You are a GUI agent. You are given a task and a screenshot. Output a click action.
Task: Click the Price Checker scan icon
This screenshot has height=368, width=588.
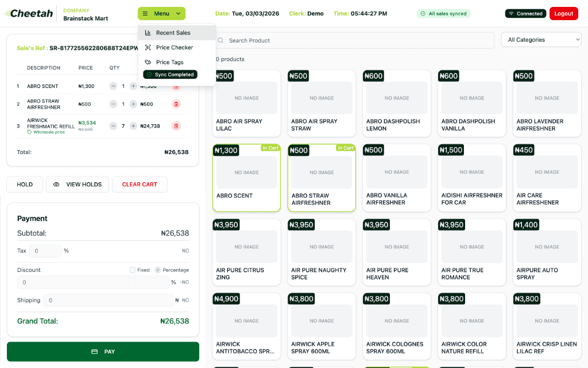click(148, 48)
